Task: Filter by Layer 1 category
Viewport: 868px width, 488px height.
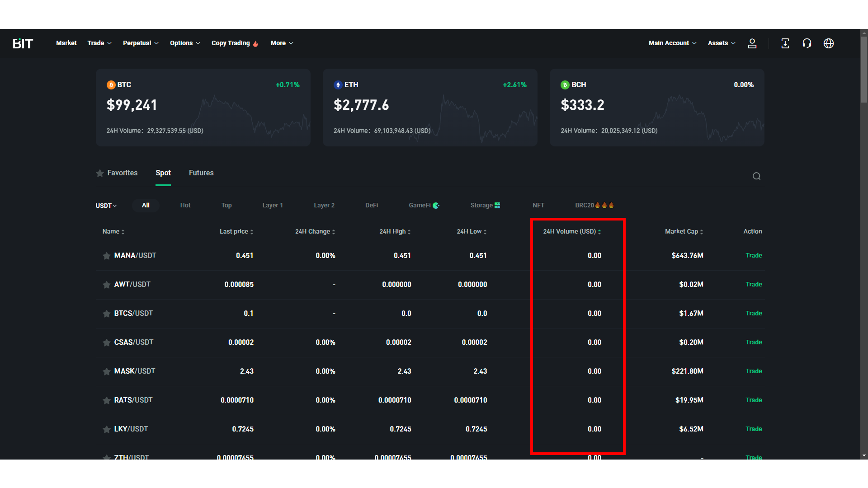Action: click(273, 205)
